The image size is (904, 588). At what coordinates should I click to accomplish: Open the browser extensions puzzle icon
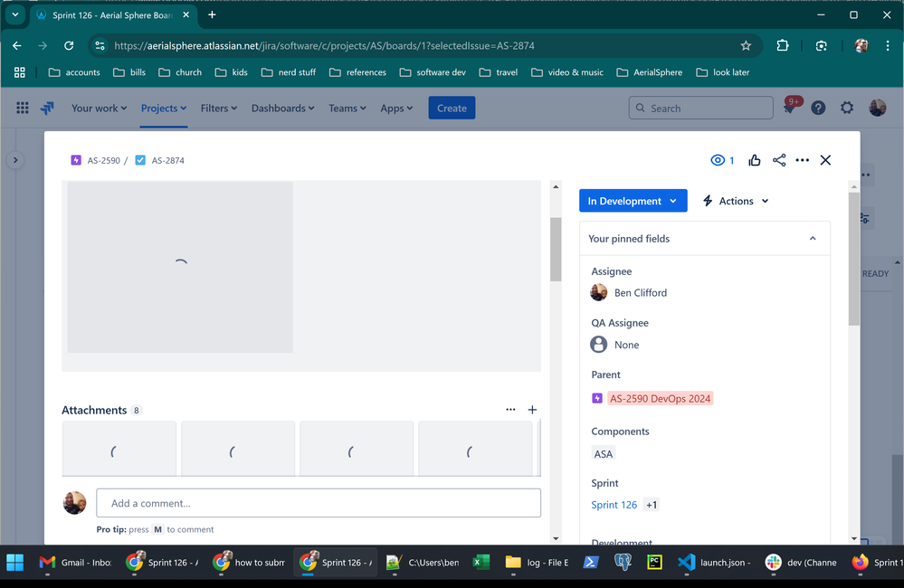(x=783, y=45)
